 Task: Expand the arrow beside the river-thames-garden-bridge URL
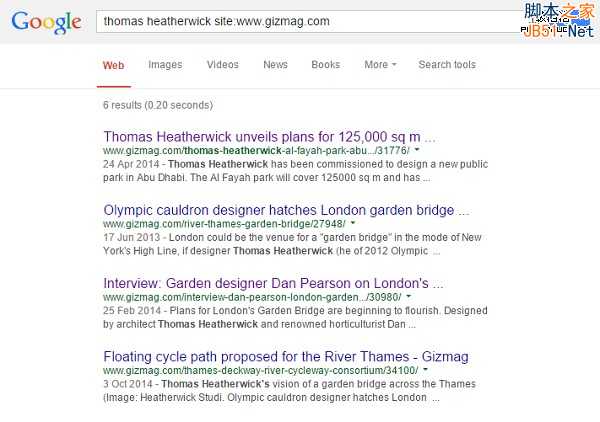351,224
